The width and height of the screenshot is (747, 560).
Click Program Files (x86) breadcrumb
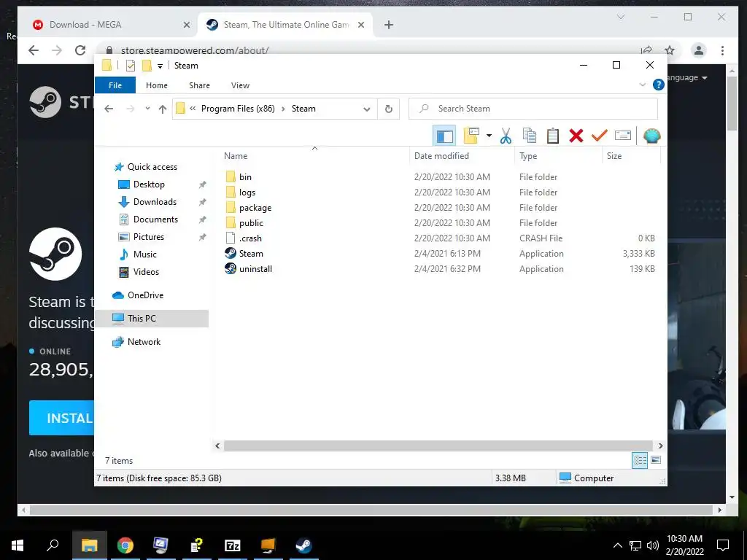point(238,109)
